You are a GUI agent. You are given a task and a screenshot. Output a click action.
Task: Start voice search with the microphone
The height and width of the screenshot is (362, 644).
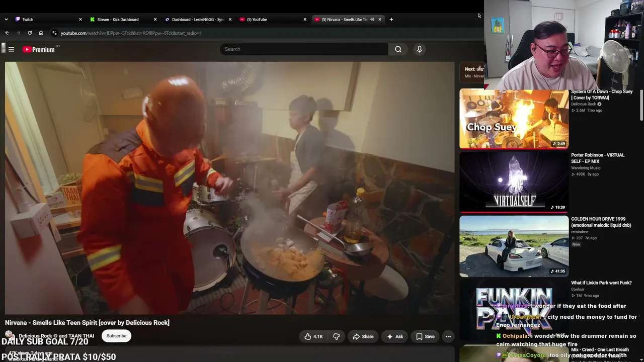pos(419,49)
